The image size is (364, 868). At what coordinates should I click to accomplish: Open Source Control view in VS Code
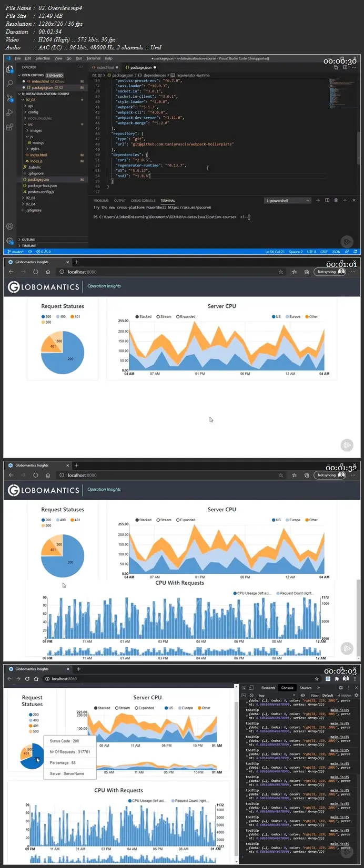click(9, 98)
